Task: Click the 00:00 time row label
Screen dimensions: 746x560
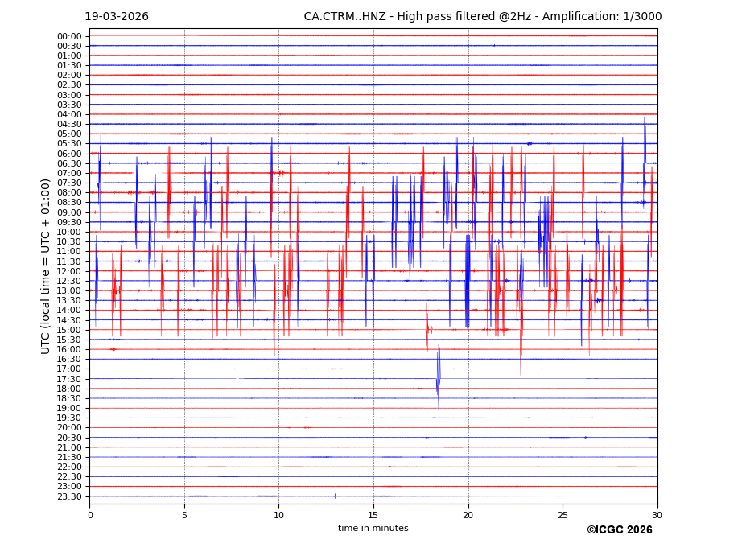Action: 68,36
